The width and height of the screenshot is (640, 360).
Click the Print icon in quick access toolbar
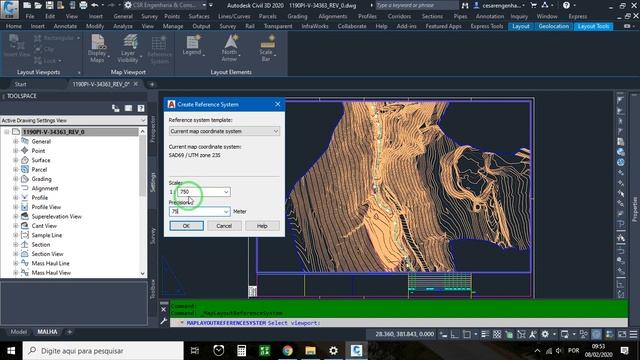83,5
